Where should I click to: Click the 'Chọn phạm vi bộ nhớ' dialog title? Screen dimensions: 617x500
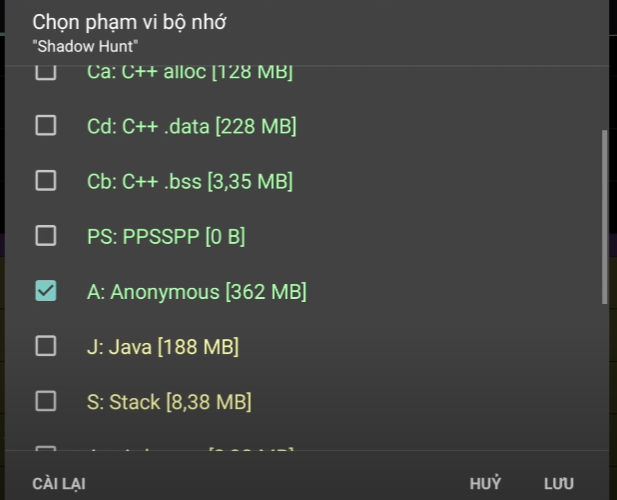tap(129, 22)
